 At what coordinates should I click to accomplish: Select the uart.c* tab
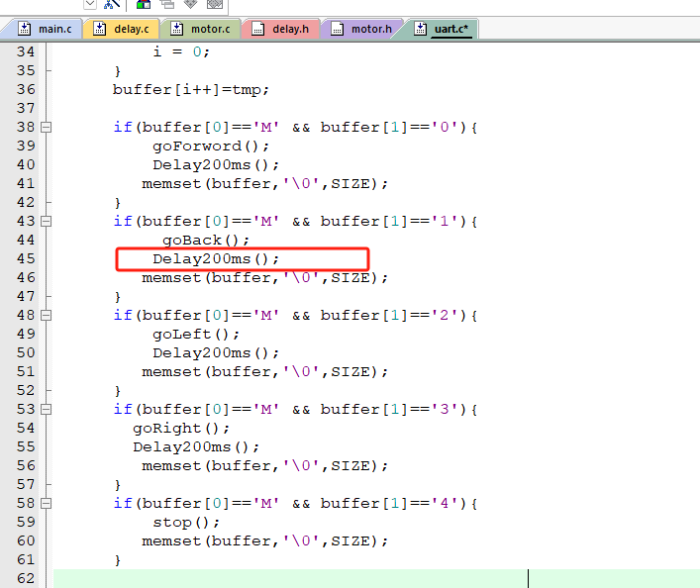[441, 29]
